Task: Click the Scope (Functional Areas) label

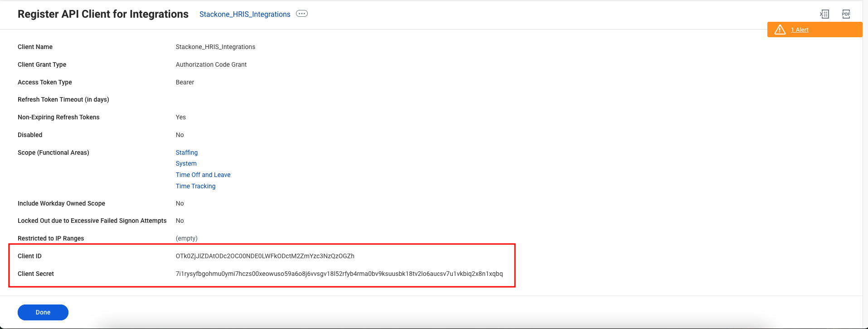Action: click(x=53, y=152)
